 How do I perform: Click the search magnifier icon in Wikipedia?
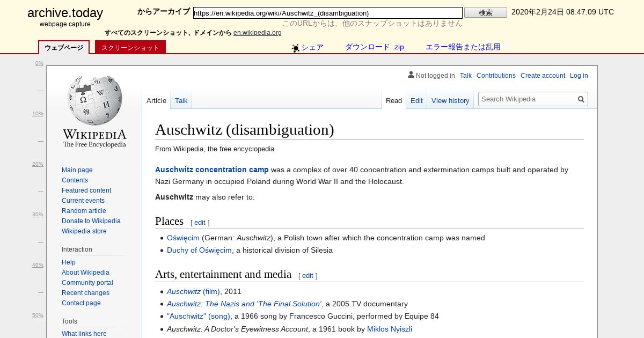click(x=581, y=99)
